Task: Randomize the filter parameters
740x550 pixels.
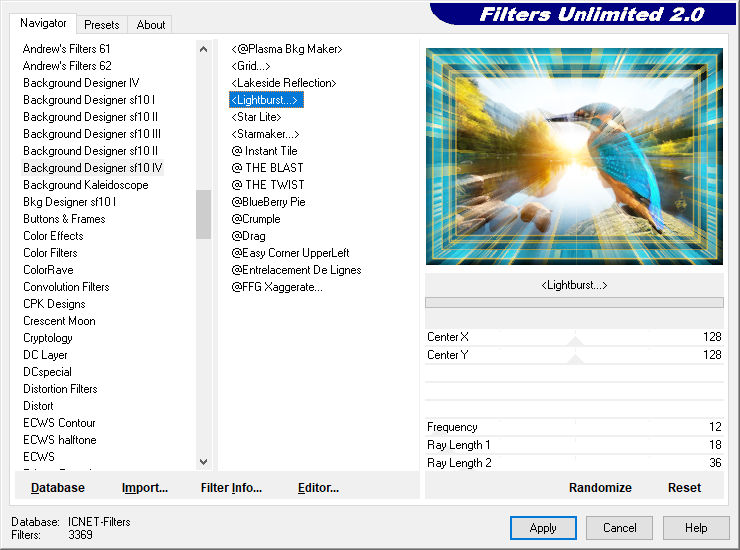Action: click(x=600, y=488)
